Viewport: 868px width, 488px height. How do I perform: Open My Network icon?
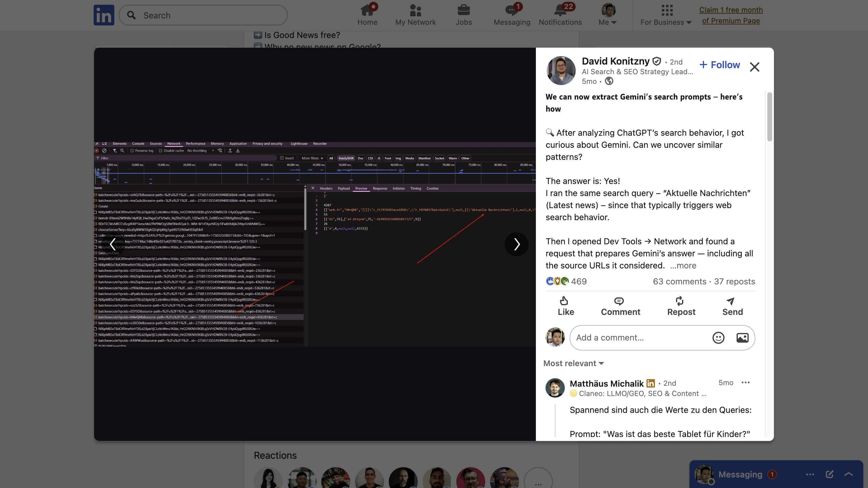click(416, 15)
